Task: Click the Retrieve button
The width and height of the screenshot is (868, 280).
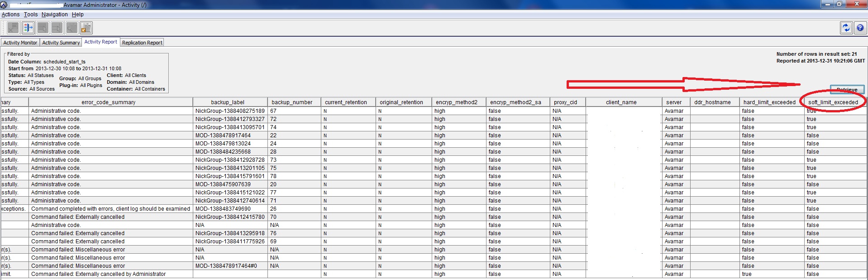Action: tap(847, 89)
